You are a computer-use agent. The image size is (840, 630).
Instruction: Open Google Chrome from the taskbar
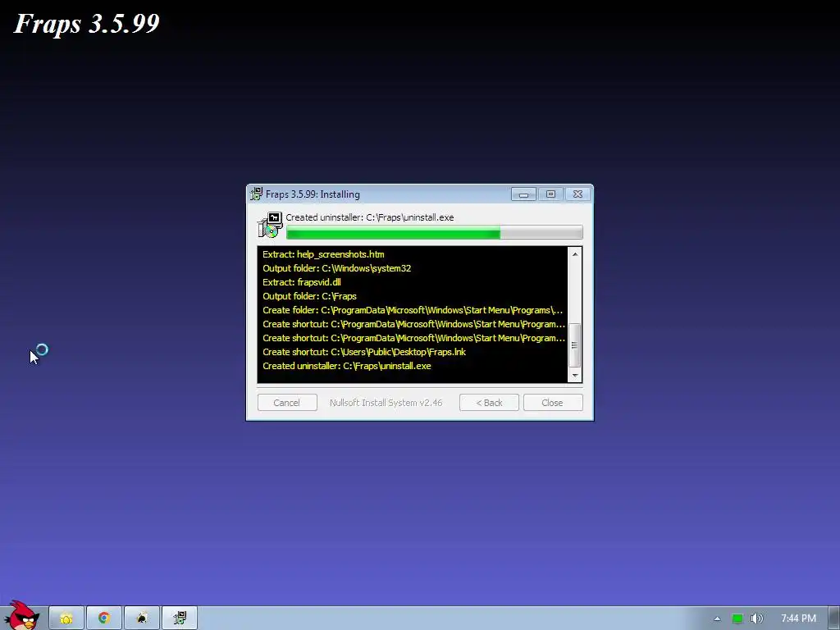click(104, 619)
